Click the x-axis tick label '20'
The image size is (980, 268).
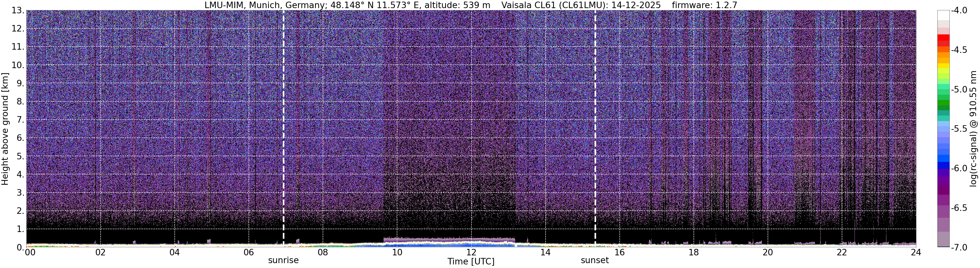coord(768,252)
